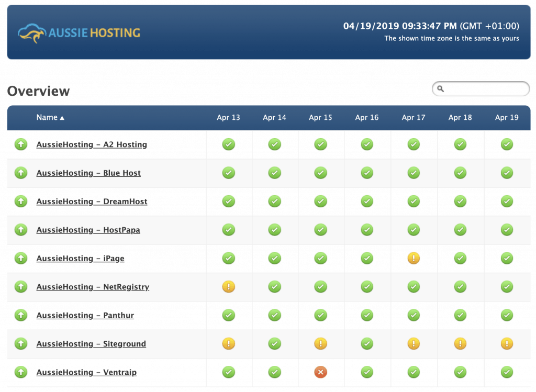Click Siteground's Apr 18 warning icon

click(460, 344)
